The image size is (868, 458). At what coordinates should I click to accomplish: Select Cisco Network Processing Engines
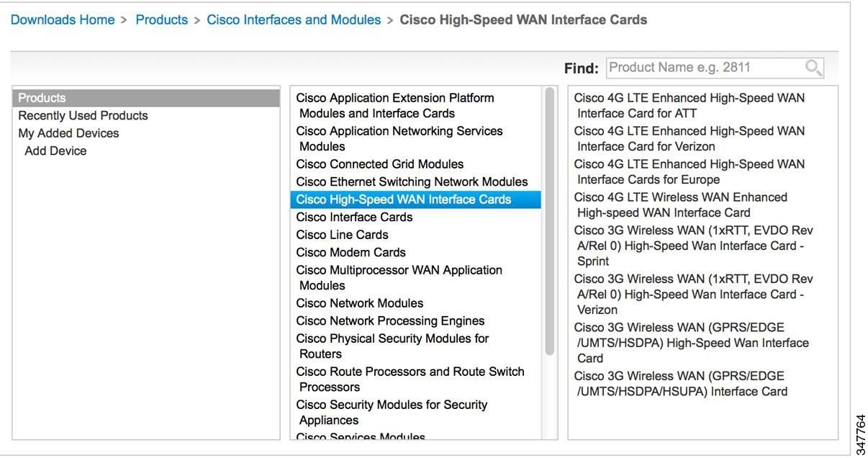(x=390, y=320)
